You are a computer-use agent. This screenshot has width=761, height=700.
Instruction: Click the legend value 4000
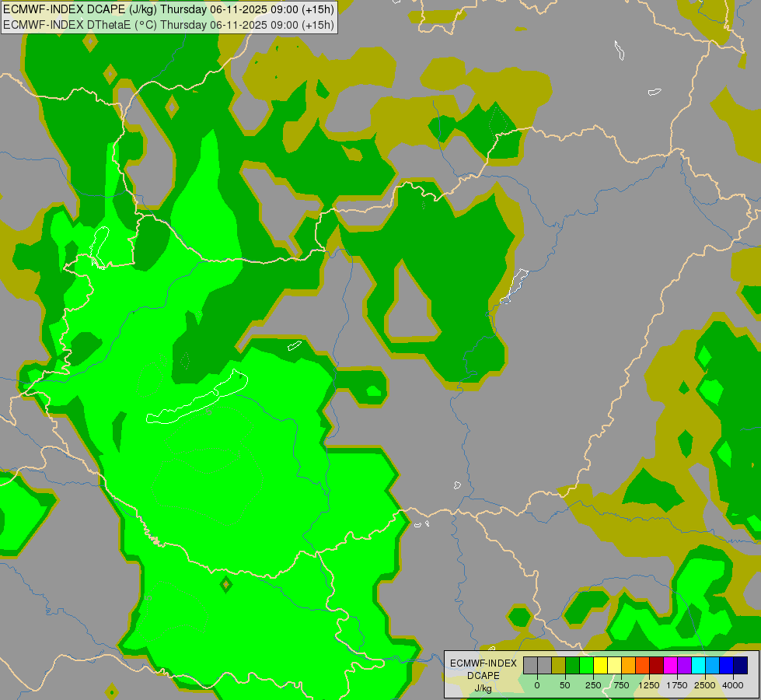pos(733,685)
